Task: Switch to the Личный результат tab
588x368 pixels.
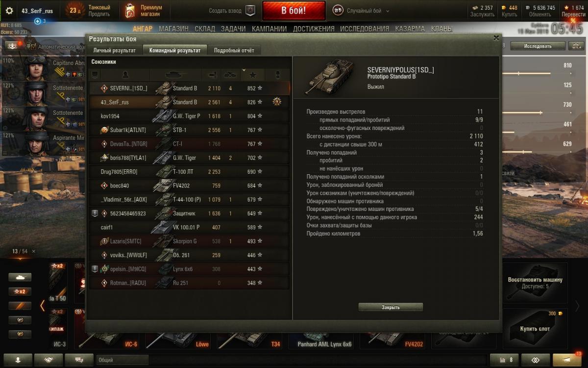Action: click(x=115, y=51)
